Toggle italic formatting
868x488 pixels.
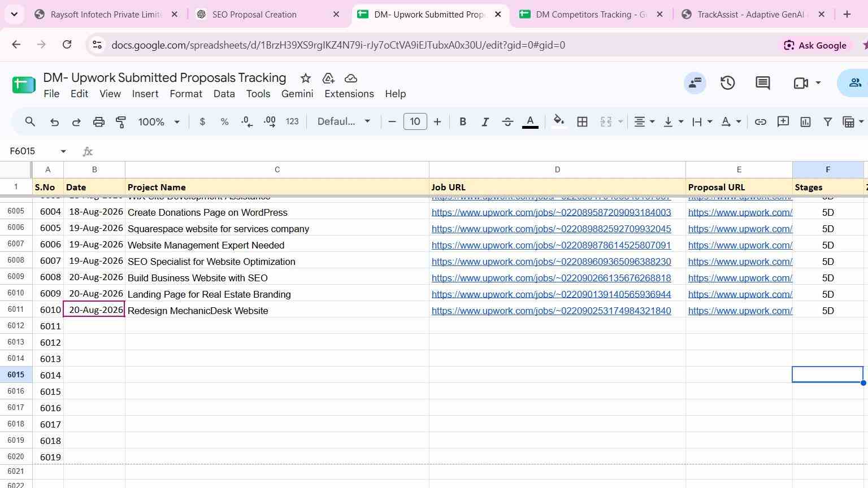[x=485, y=122]
